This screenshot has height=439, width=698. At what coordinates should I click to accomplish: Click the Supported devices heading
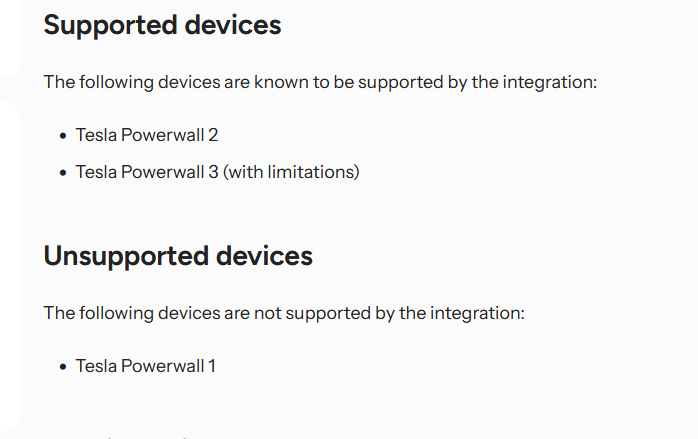pyautogui.click(x=162, y=25)
